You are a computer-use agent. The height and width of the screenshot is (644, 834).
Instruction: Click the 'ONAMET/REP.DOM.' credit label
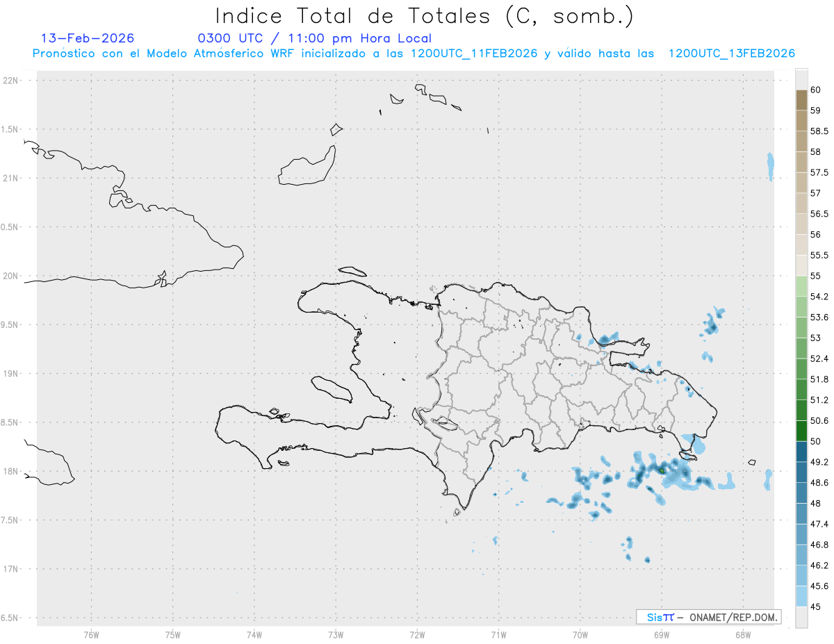click(734, 617)
